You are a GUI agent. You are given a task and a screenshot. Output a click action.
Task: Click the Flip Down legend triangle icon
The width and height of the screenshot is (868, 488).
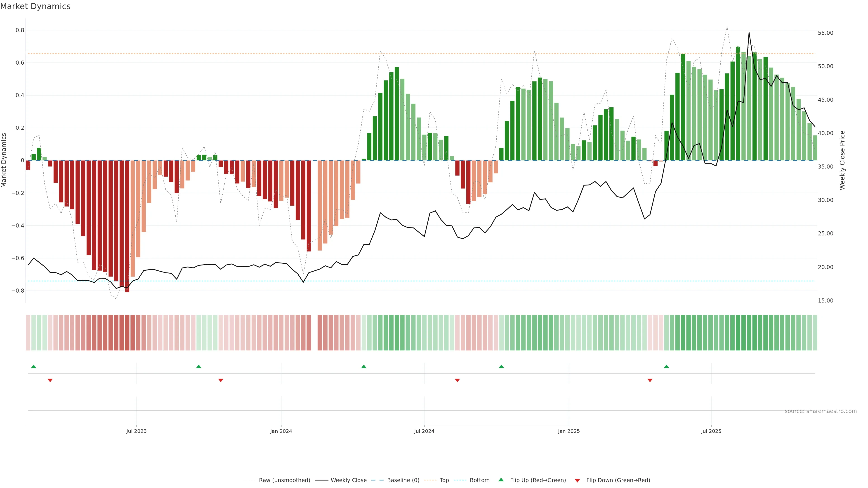[577, 480]
